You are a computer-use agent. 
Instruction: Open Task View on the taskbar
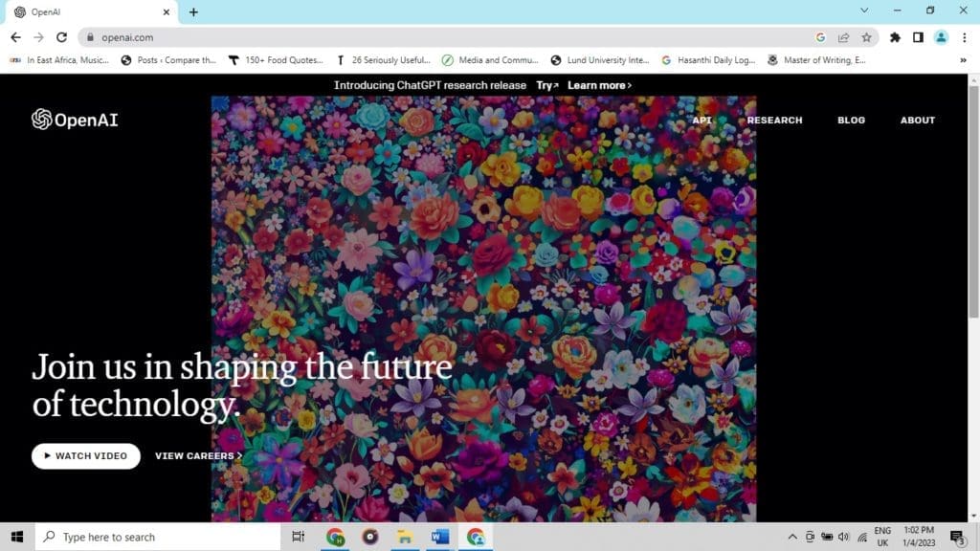(299, 537)
